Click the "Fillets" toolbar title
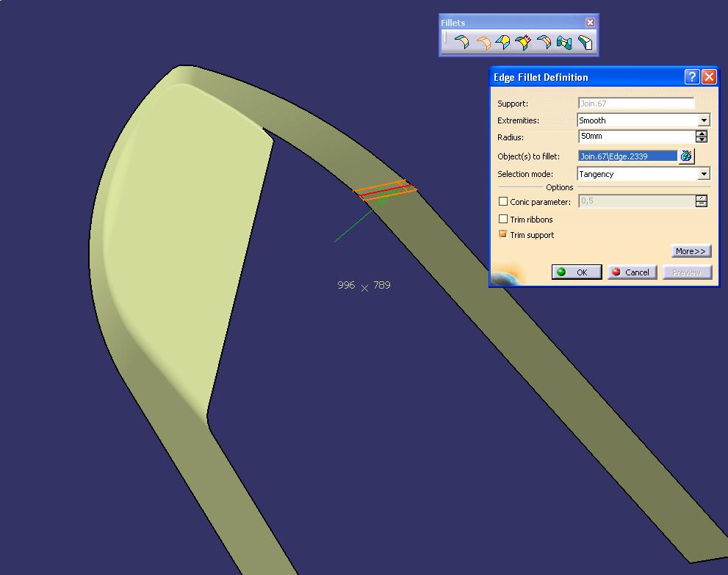Viewport: 728px width, 575px height. tap(453, 22)
